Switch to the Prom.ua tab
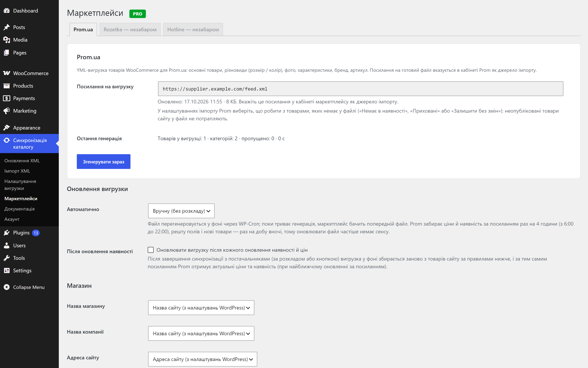 (83, 29)
